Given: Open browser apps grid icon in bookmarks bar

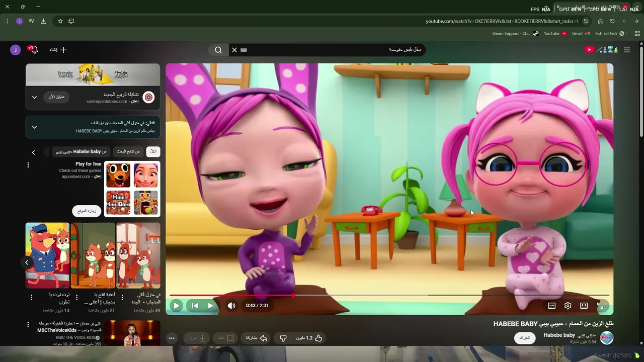Looking at the screenshot, I should [x=637, y=34].
